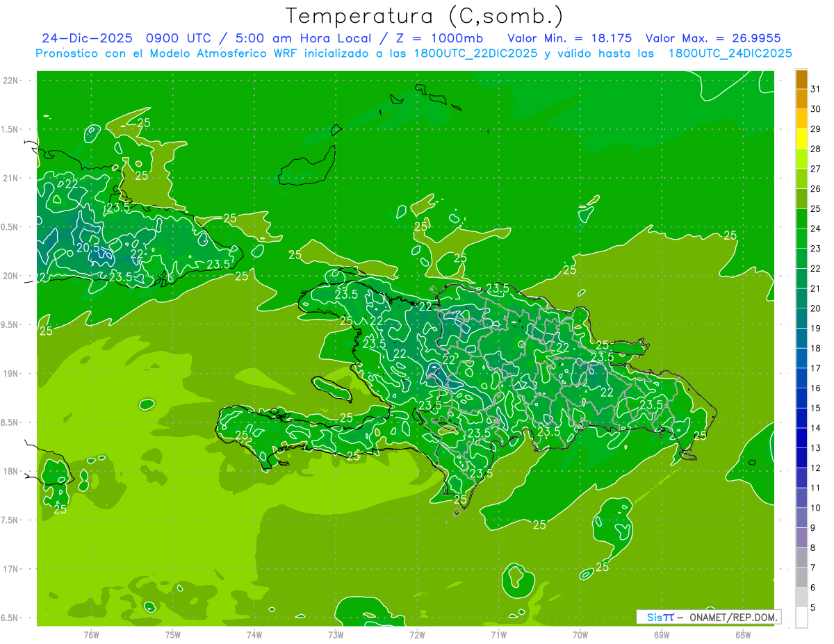This screenshot has height=644, width=834.
Task: Click the 22N latitude axis label
Action: click(x=11, y=80)
